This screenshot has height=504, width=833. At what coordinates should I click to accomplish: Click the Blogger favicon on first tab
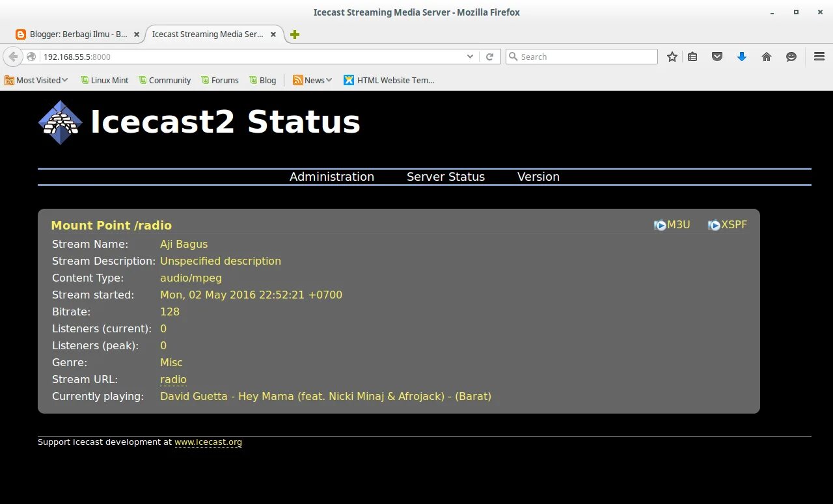(21, 34)
